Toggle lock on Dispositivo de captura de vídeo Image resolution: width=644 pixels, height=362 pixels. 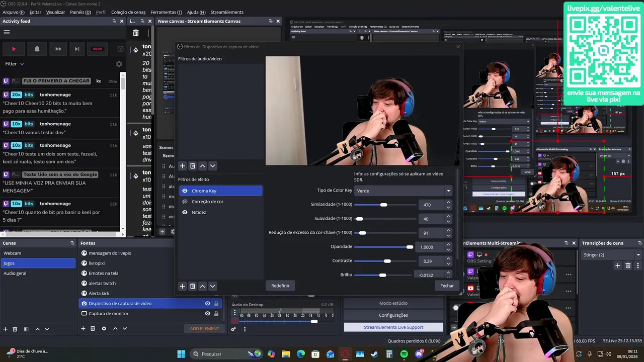[216, 304]
